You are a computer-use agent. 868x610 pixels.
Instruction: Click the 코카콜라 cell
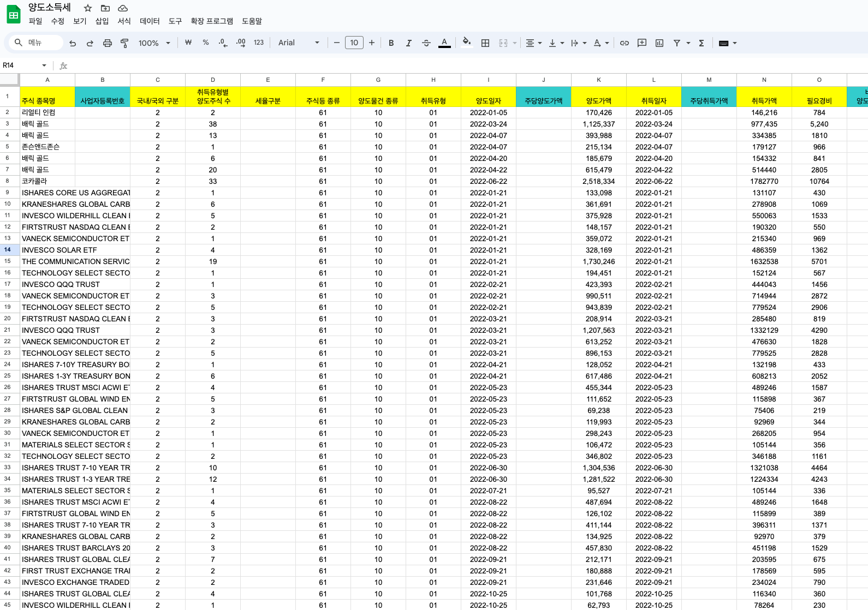[47, 181]
